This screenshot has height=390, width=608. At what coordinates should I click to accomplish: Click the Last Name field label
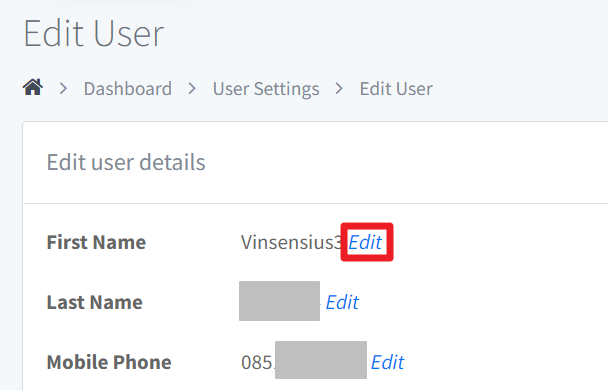pos(95,302)
